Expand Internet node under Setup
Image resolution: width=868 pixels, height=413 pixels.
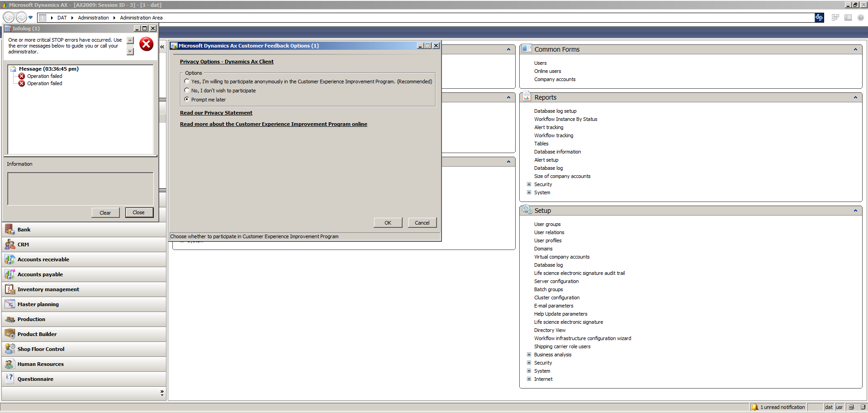[529, 379]
